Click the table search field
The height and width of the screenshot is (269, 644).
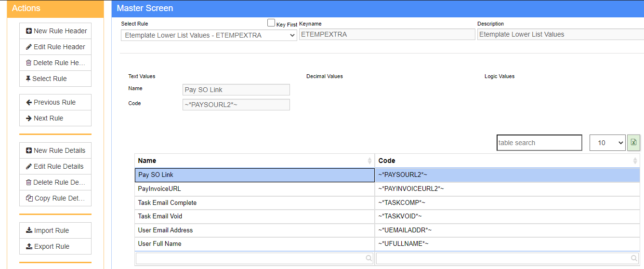click(x=539, y=143)
